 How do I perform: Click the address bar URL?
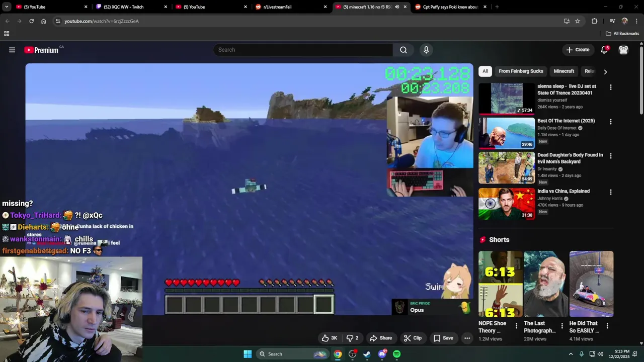[x=102, y=21]
